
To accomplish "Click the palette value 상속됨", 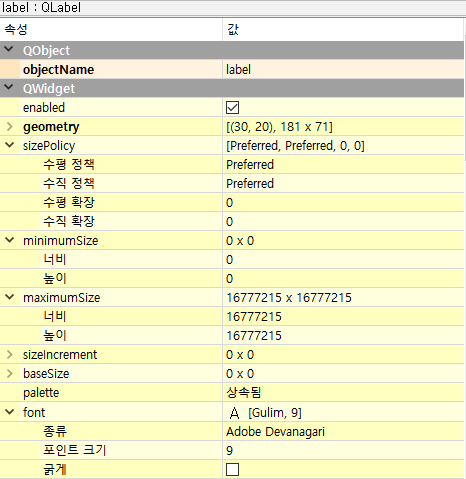I will coord(343,393).
